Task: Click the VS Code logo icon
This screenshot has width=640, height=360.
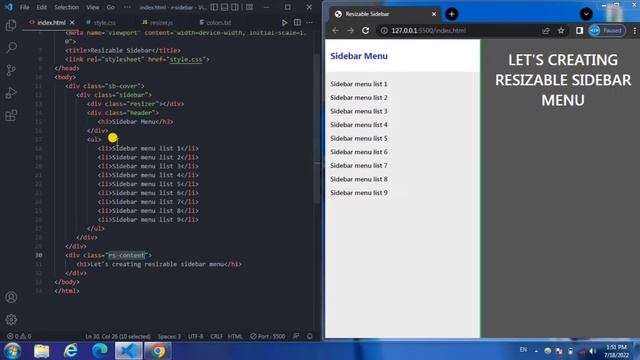Action: [x=9, y=7]
